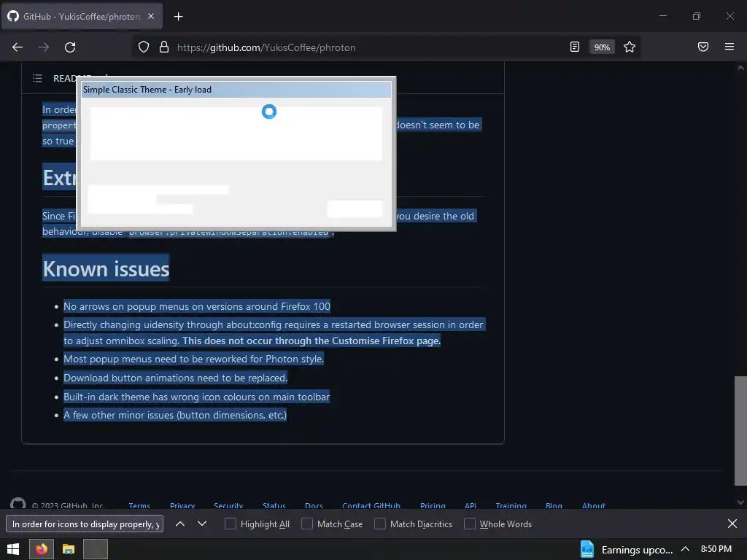Click the Simple Classic Theme dialog title bar
The width and height of the screenshot is (747, 560).
(x=236, y=90)
